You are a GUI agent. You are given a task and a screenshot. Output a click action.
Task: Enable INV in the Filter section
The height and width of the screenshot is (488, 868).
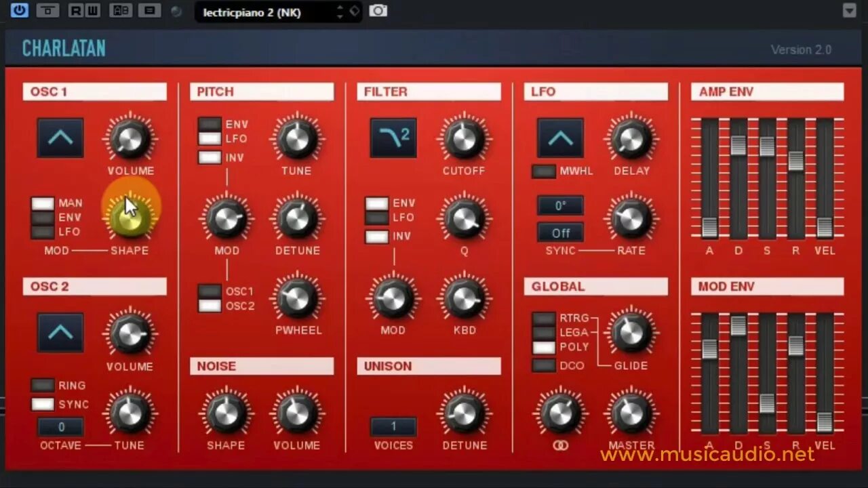(376, 236)
